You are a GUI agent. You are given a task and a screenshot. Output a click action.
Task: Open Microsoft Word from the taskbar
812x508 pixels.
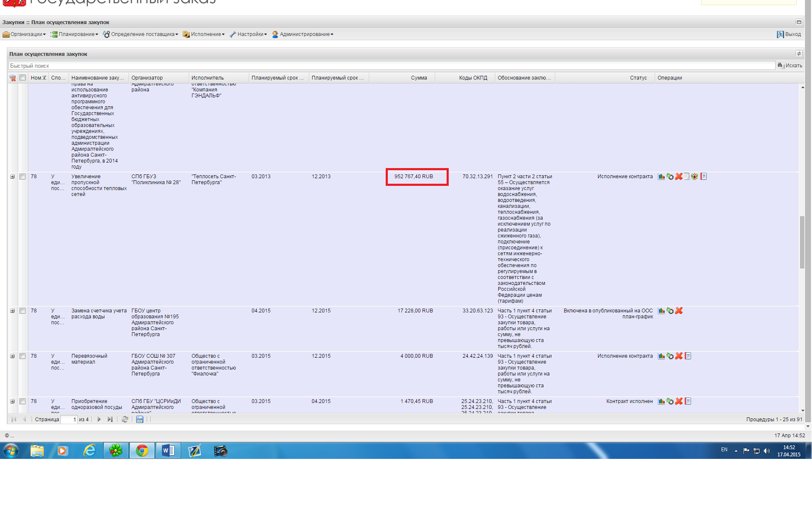point(168,451)
